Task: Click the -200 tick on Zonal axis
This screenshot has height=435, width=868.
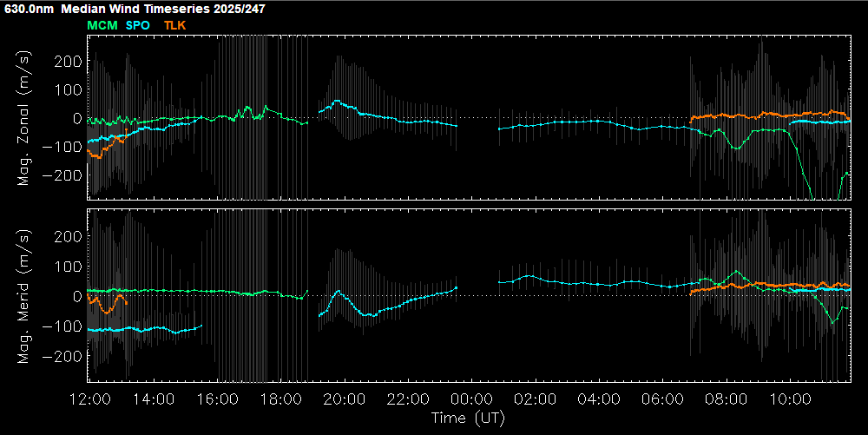Action: (x=62, y=175)
